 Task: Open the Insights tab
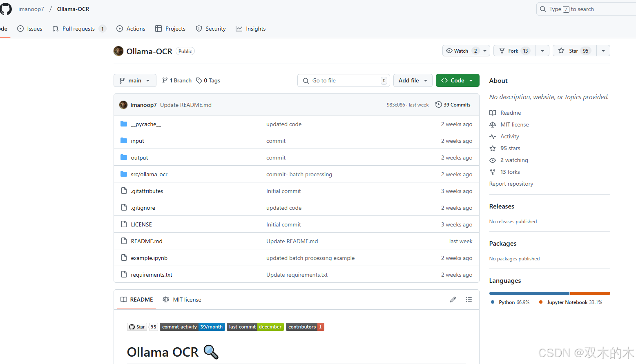point(251,29)
